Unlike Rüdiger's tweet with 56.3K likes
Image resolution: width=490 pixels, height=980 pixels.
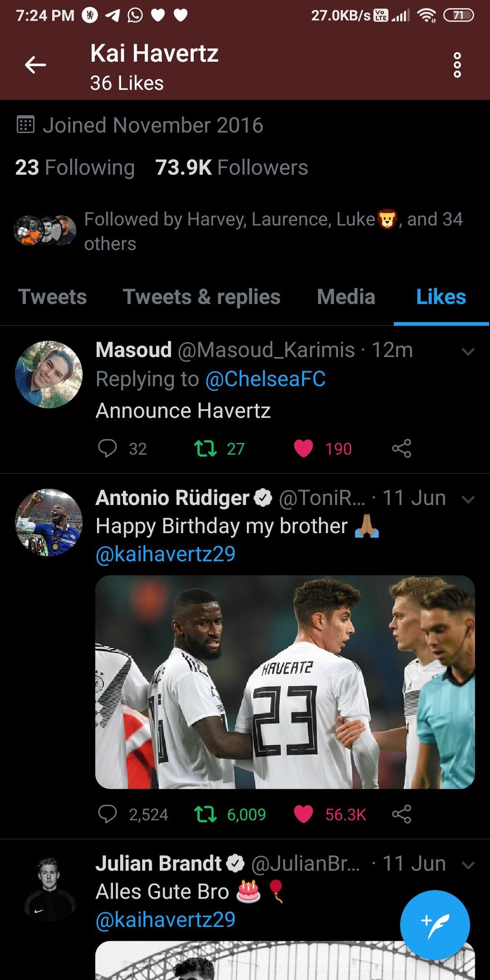tap(303, 814)
